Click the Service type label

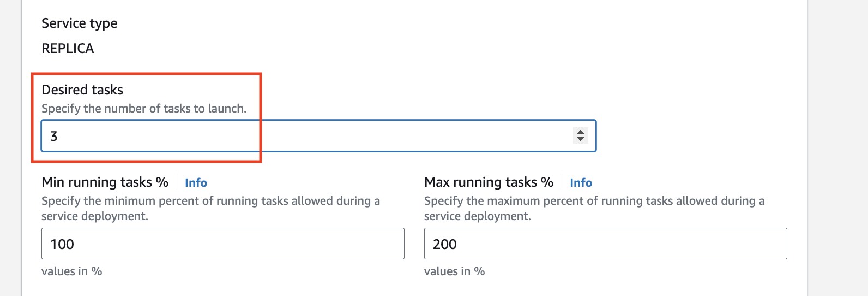coord(80,23)
